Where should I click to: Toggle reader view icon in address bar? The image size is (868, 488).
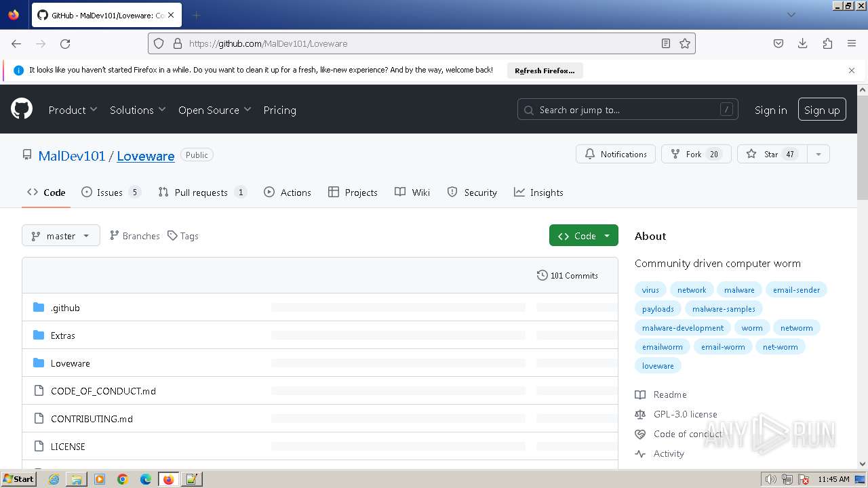tap(666, 43)
